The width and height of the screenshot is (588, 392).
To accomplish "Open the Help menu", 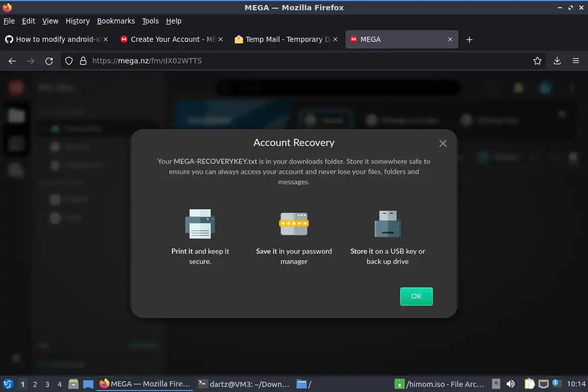I will pyautogui.click(x=174, y=21).
